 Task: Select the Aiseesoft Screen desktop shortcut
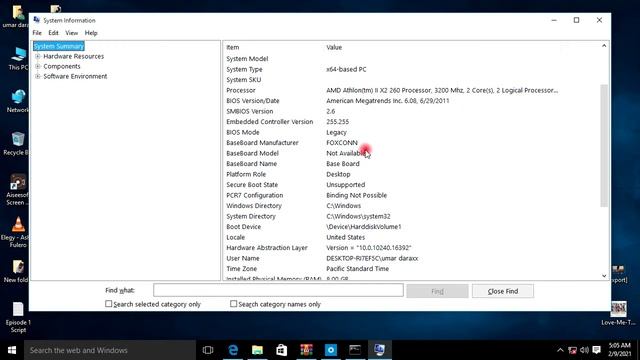tap(17, 190)
